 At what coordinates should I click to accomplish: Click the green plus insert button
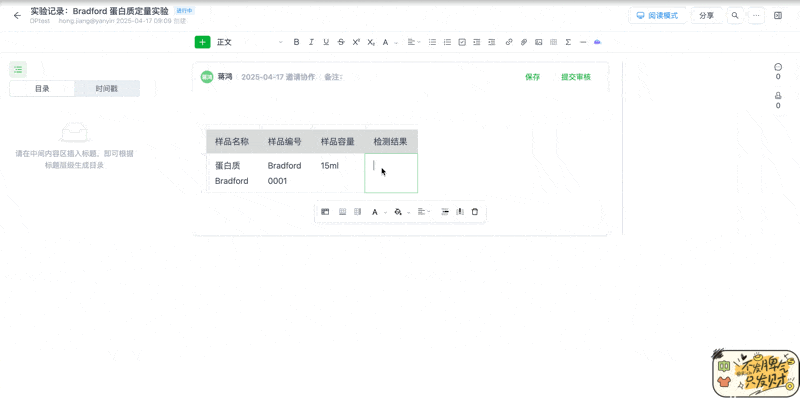(x=202, y=42)
